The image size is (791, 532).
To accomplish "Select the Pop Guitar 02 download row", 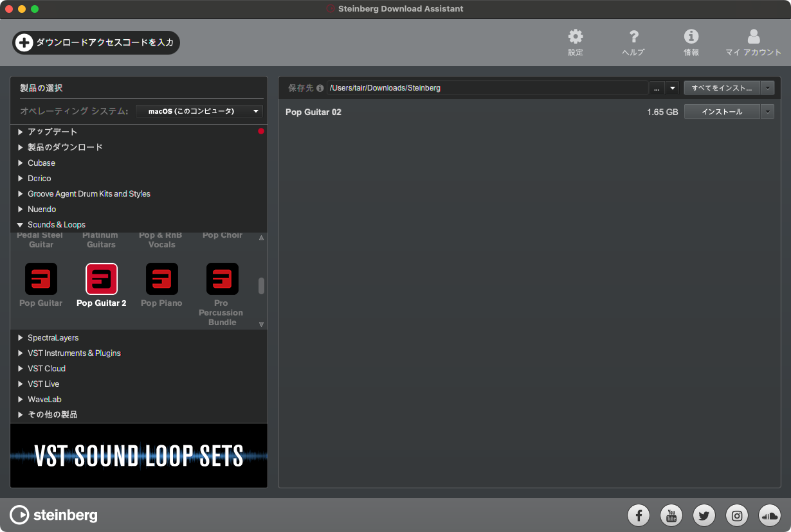I will point(529,112).
